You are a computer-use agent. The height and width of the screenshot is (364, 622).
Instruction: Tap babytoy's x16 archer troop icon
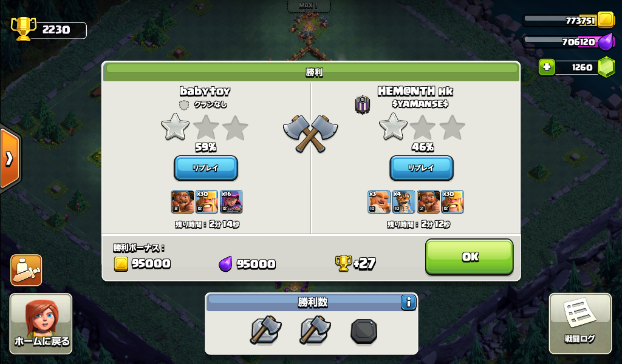[x=231, y=201]
